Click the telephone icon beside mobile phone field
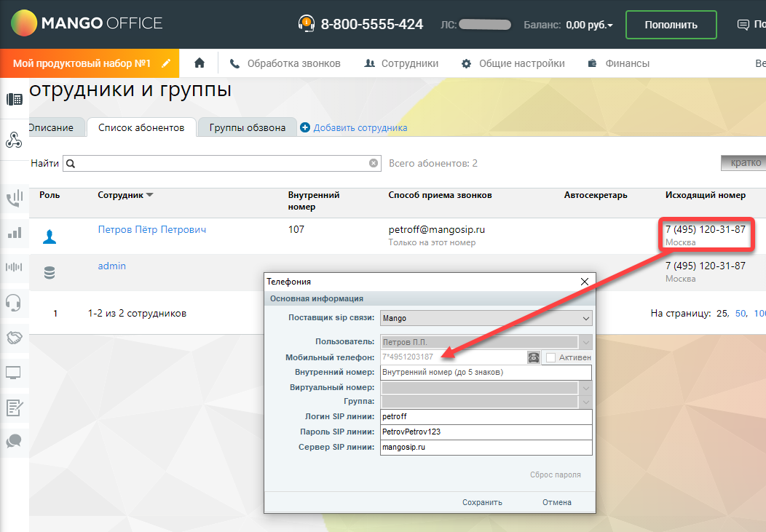The width and height of the screenshot is (766, 532). (x=534, y=357)
